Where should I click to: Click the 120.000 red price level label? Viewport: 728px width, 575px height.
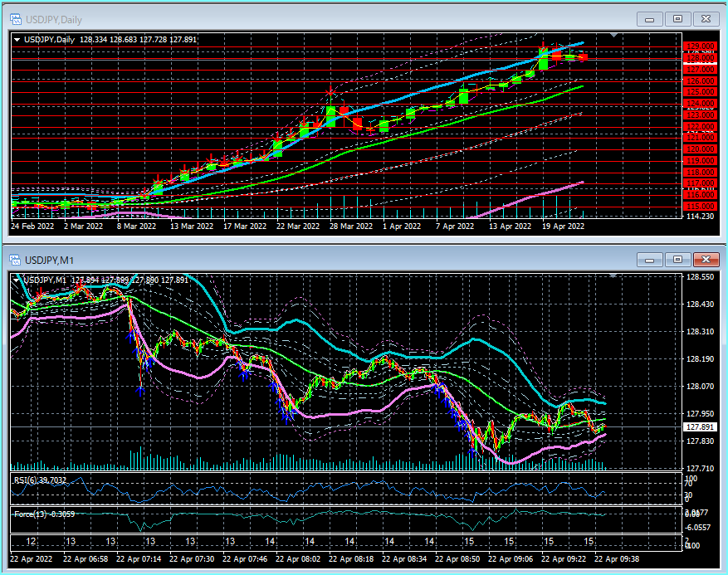coord(701,149)
